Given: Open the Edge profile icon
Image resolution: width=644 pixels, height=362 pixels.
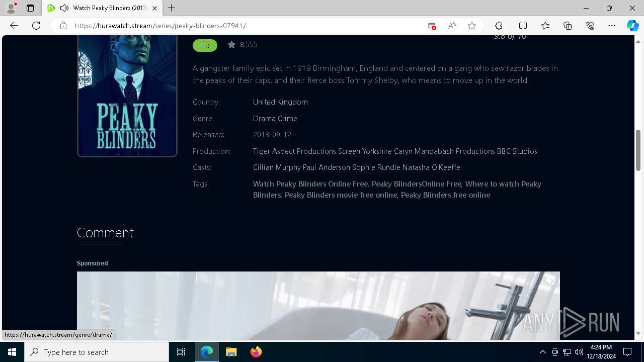Looking at the screenshot, I should coord(11,8).
